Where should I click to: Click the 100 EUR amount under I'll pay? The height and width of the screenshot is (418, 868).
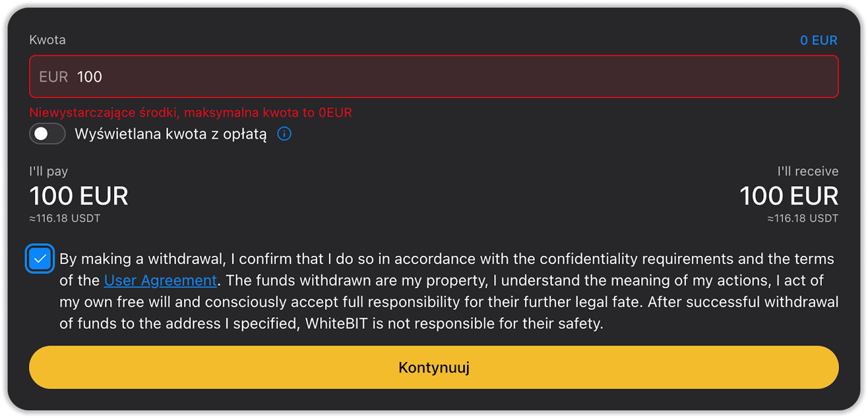79,196
